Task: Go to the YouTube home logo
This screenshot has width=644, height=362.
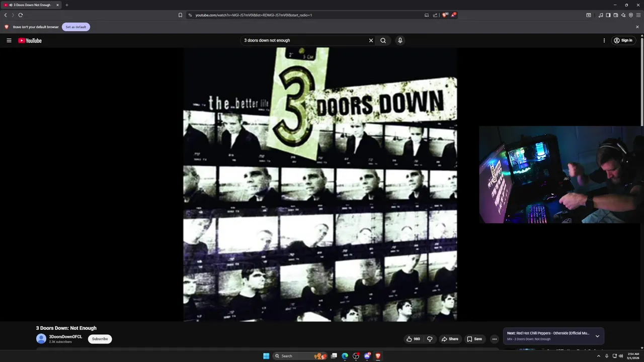Action: coord(30,40)
